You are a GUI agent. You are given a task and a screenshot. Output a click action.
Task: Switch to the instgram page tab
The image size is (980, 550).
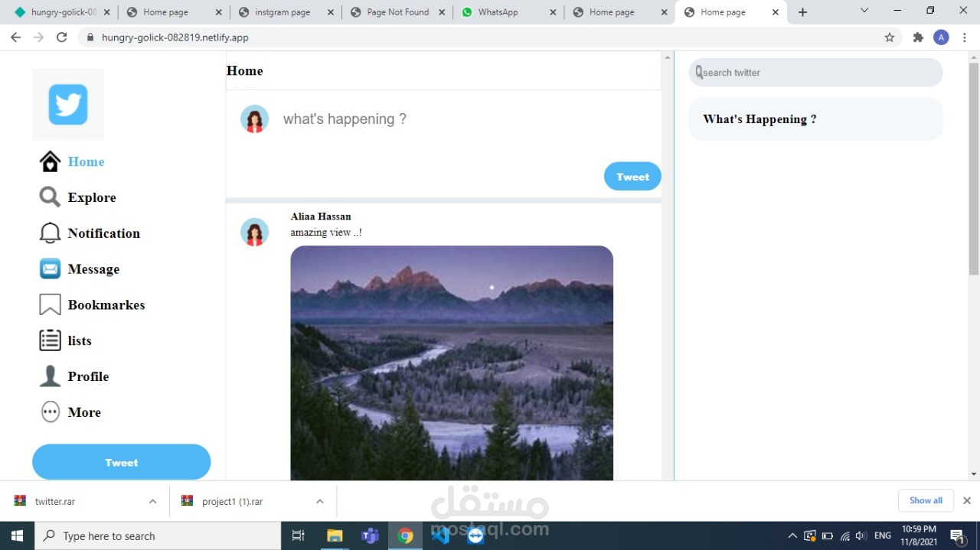coord(283,11)
